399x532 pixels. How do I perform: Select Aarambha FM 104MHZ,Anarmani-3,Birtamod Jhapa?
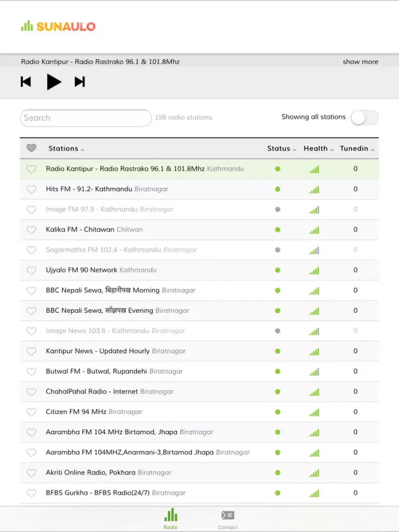tap(199, 452)
